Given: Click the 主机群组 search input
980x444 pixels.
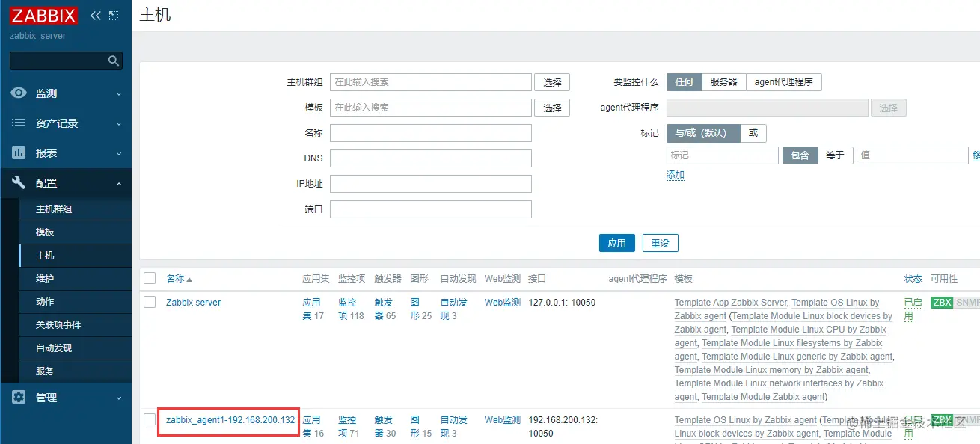Looking at the screenshot, I should click(431, 82).
